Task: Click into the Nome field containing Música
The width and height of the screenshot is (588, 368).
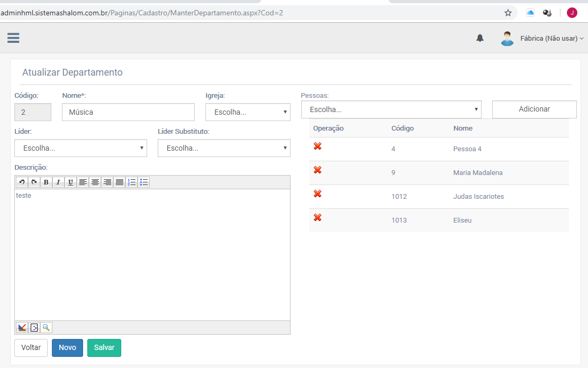Action: tap(128, 112)
